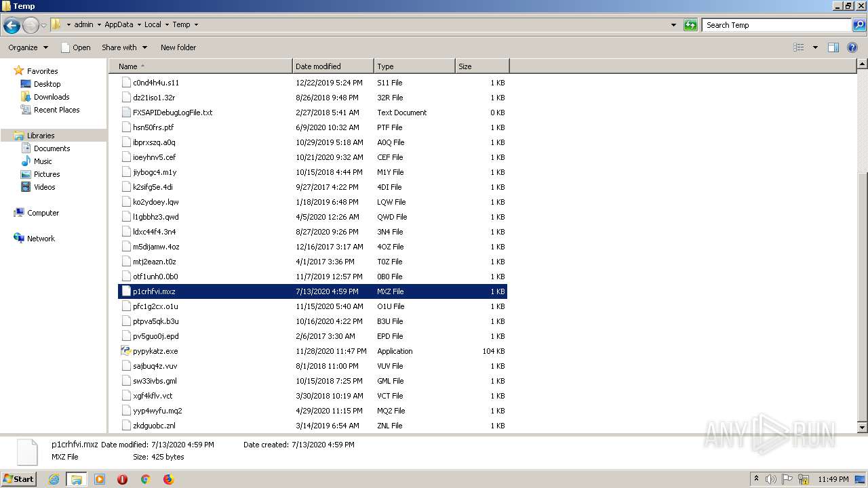Toggle the preview pane icon
Screen dimensions: 868x488
(x=833, y=47)
